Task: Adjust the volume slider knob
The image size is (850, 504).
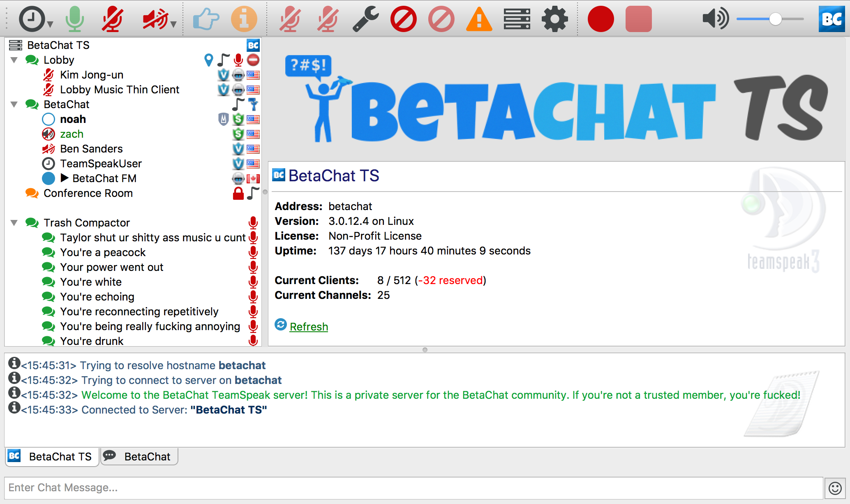Action: pyautogui.click(x=775, y=19)
